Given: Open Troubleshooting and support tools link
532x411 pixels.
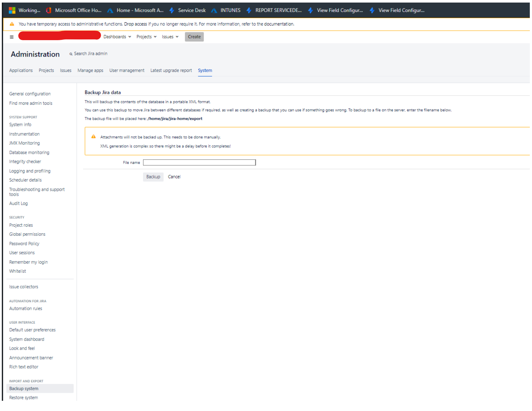Looking at the screenshot, I should (x=37, y=192).
